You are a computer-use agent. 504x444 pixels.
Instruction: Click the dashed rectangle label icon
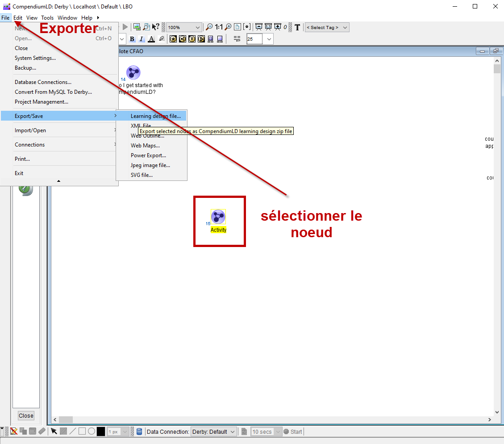tap(211, 39)
